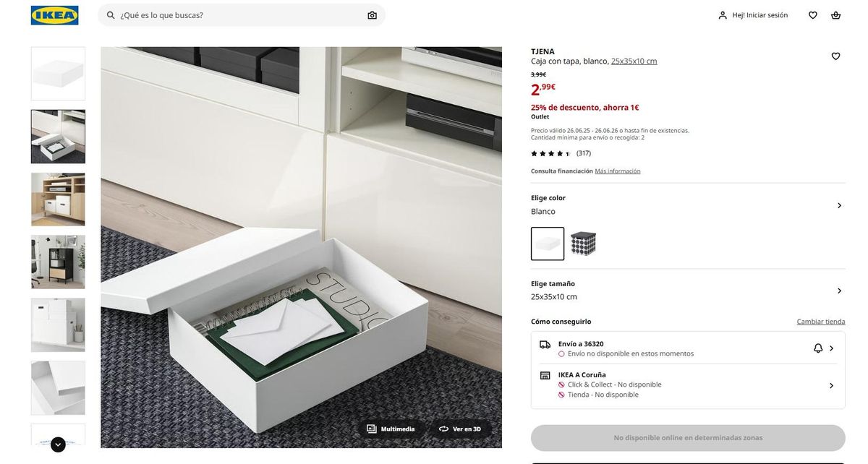Screen dimensions: 868x464
Task: Click the IKEA logo
Action: coord(54,15)
